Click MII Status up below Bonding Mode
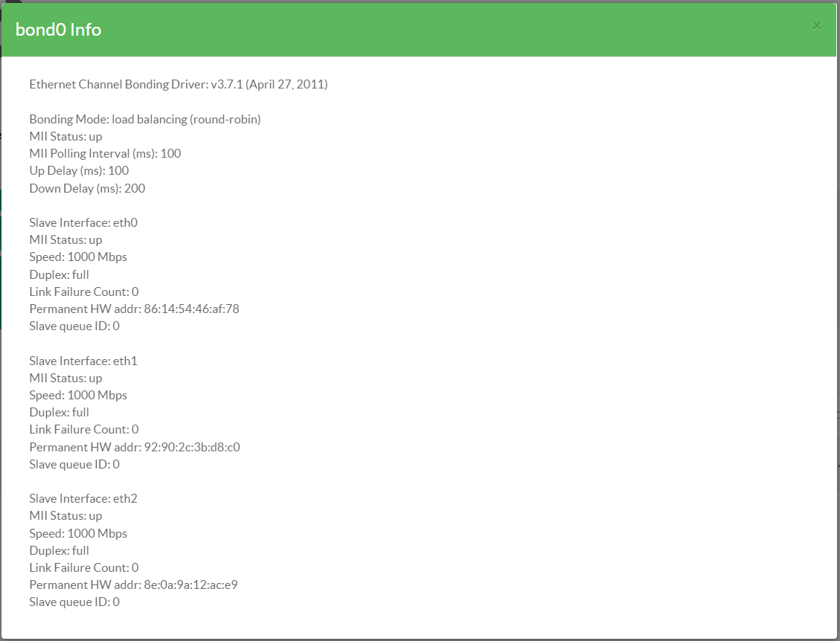840x641 pixels. click(x=65, y=136)
